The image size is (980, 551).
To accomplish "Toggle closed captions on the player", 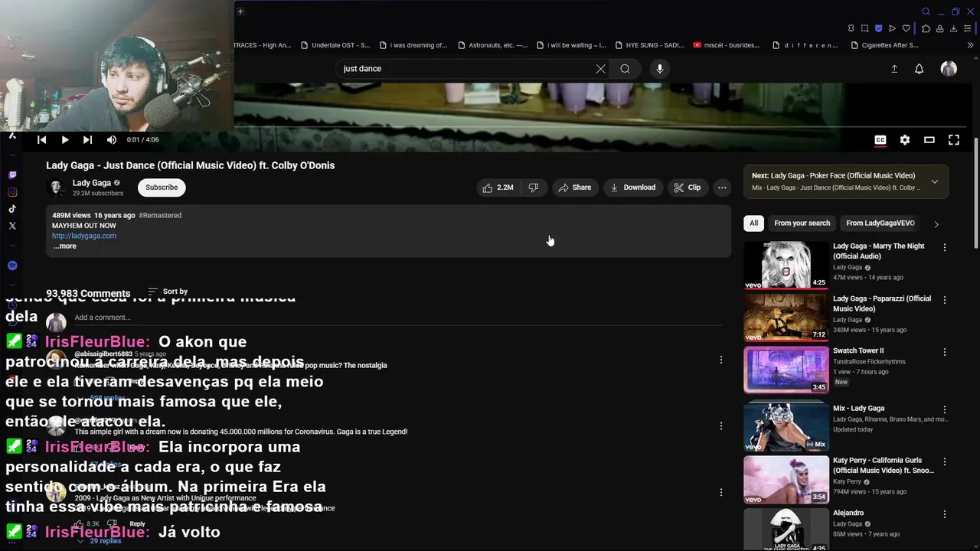I will tap(880, 140).
